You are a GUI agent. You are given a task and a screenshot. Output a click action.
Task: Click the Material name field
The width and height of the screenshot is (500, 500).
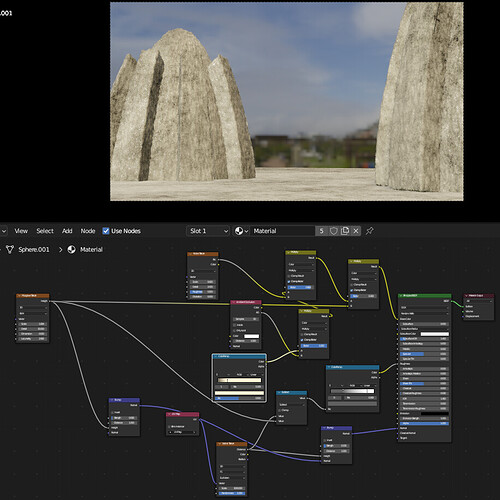pyautogui.click(x=282, y=231)
